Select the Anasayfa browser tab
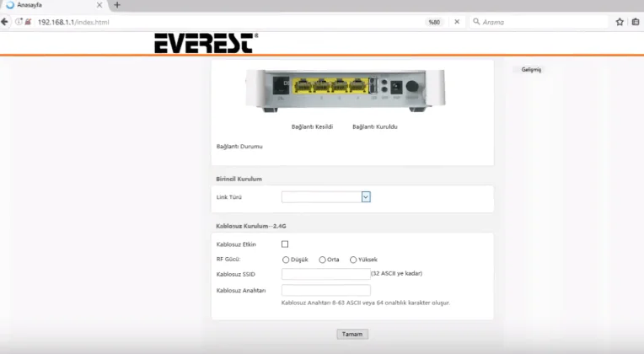Viewport: 644px width, 354px height. pyautogui.click(x=53, y=5)
